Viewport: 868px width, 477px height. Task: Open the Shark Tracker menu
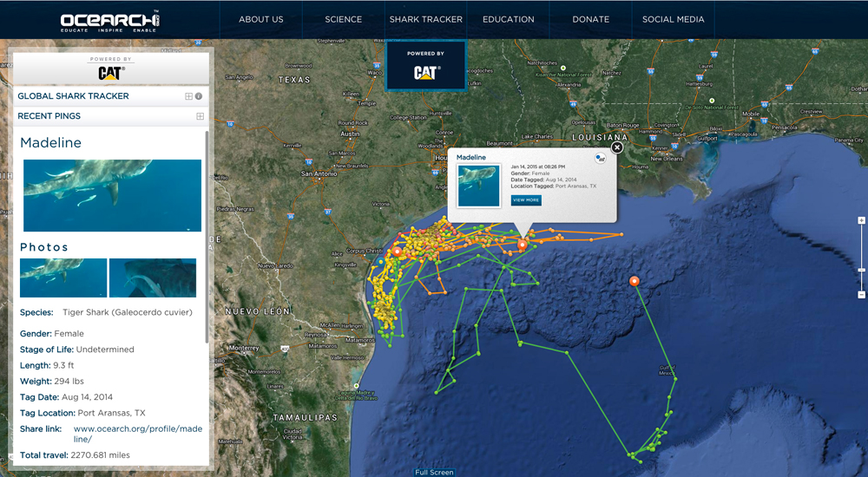pos(425,19)
